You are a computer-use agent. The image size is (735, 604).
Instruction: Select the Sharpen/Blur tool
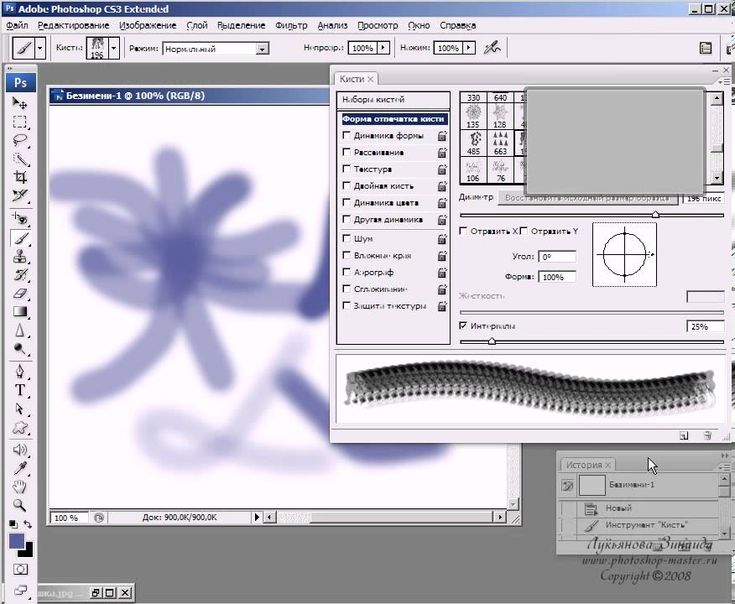(x=20, y=330)
